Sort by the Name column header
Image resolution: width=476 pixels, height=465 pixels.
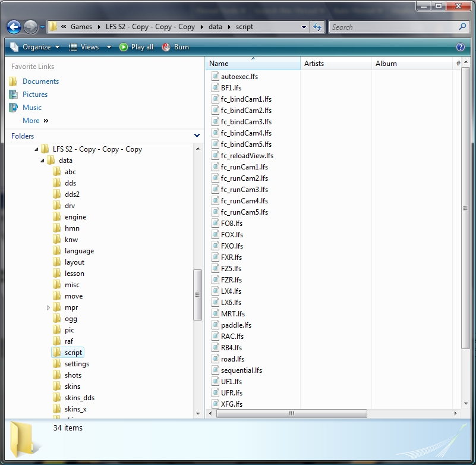point(253,63)
